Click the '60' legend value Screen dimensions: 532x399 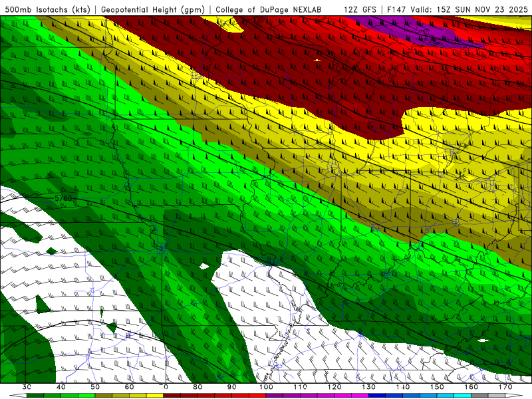[129, 387]
